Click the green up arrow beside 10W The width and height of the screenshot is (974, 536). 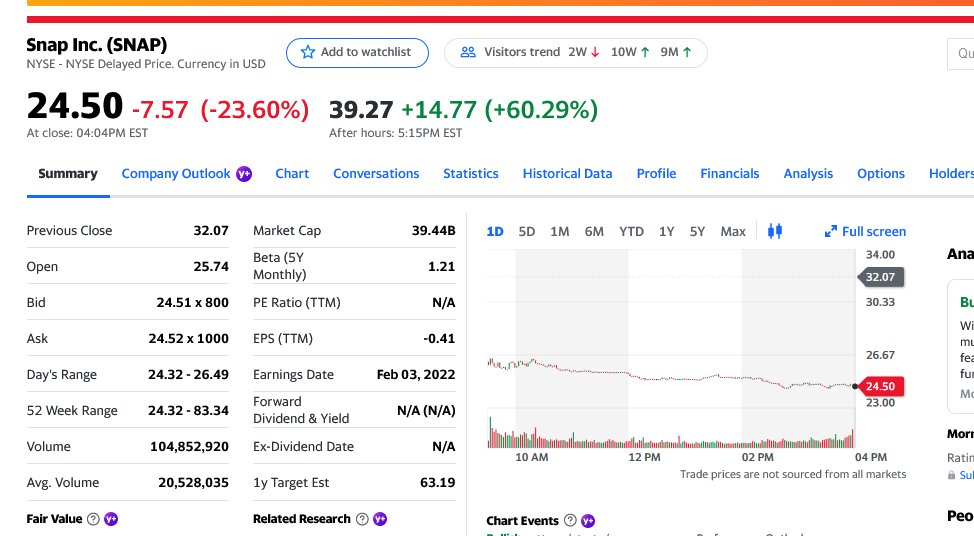pos(645,52)
